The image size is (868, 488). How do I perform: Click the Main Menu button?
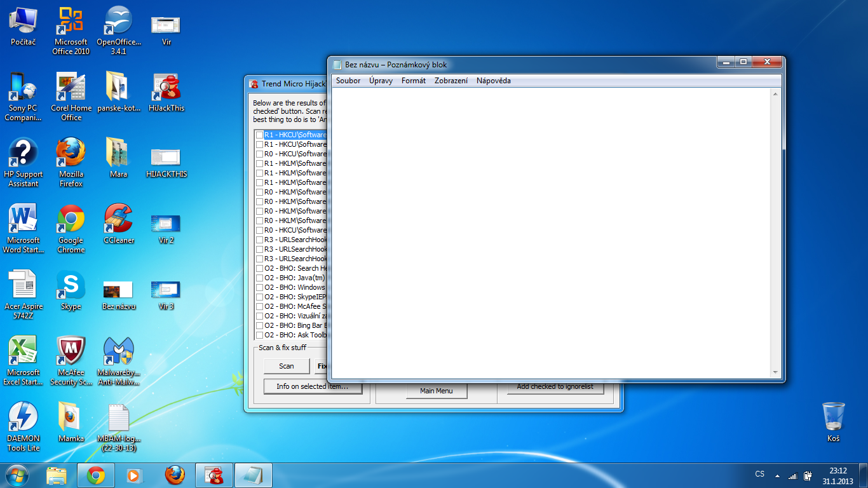[437, 391]
